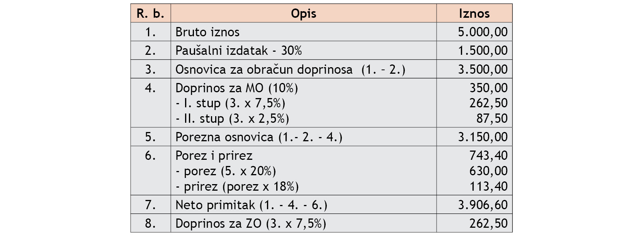Image resolution: width=644 pixels, height=237 pixels.
Task: Click the 'Doprinos za MO (10%)' line
Action: 236,88
